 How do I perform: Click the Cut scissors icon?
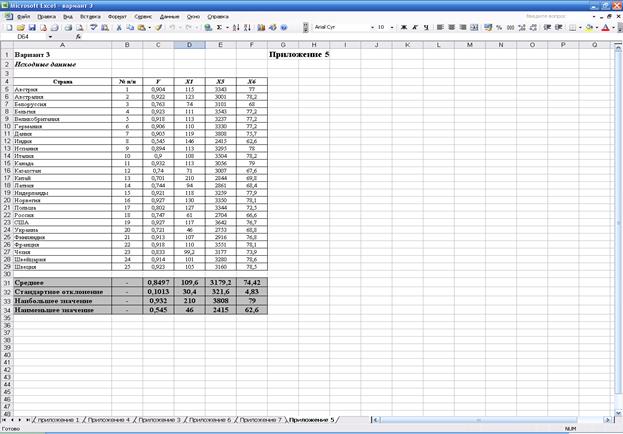point(119,27)
